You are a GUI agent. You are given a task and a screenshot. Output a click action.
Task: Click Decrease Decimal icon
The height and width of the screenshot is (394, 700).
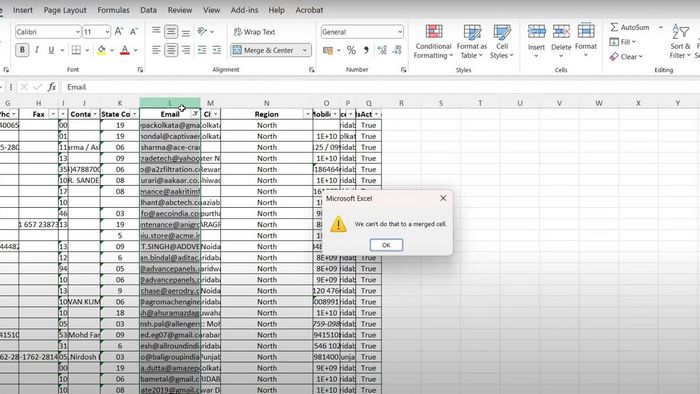coord(397,50)
